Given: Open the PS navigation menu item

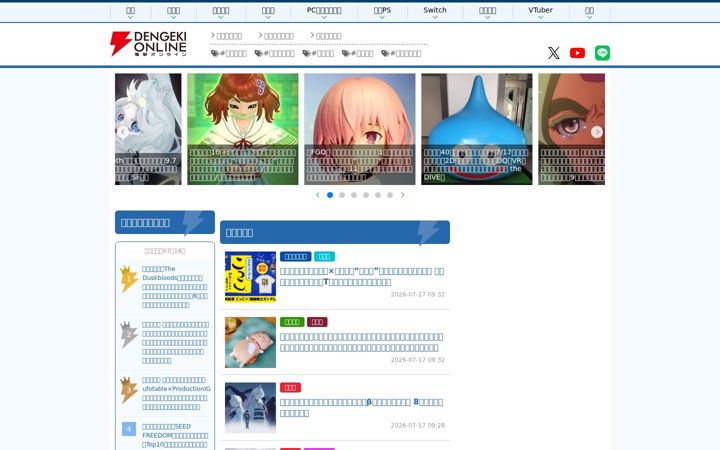Looking at the screenshot, I should 382,10.
